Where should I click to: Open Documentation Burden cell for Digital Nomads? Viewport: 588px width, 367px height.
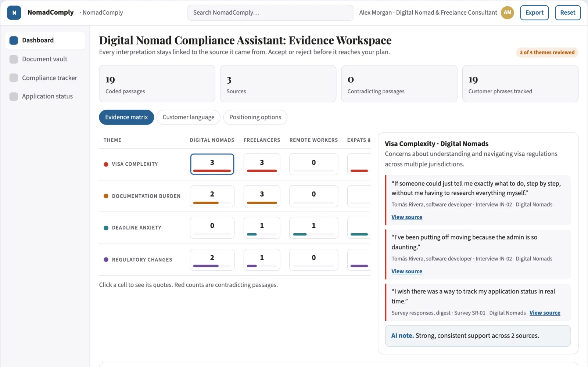(212, 196)
